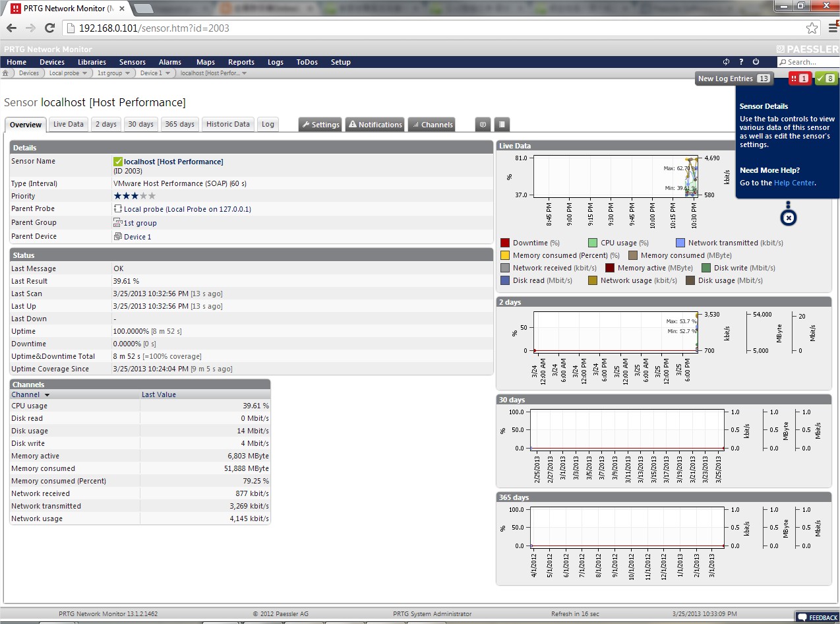Toggle the Network usage legend swatch
This screenshot has width=840, height=624.
[593, 280]
